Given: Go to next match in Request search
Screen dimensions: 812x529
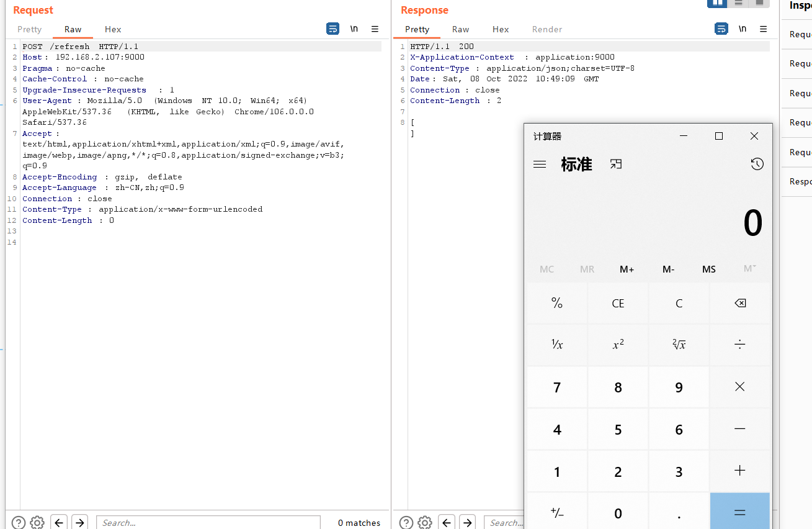Looking at the screenshot, I should click(x=79, y=522).
